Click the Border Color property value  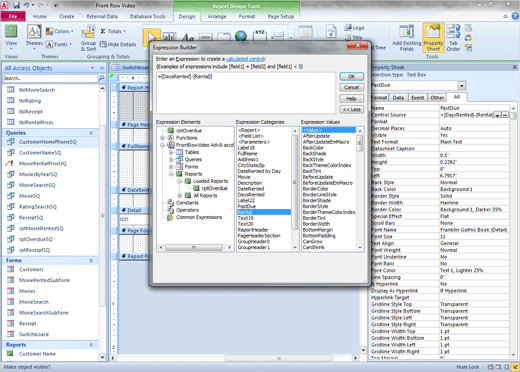pyautogui.click(x=473, y=210)
